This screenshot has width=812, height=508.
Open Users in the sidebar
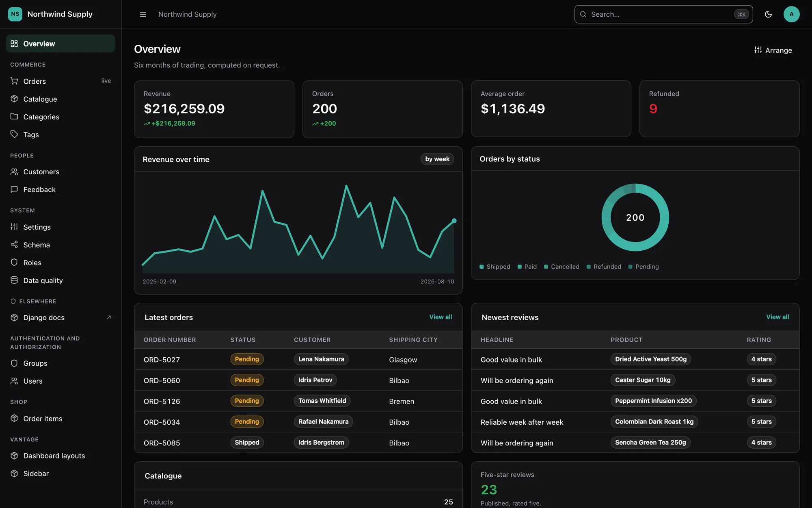pos(60,381)
